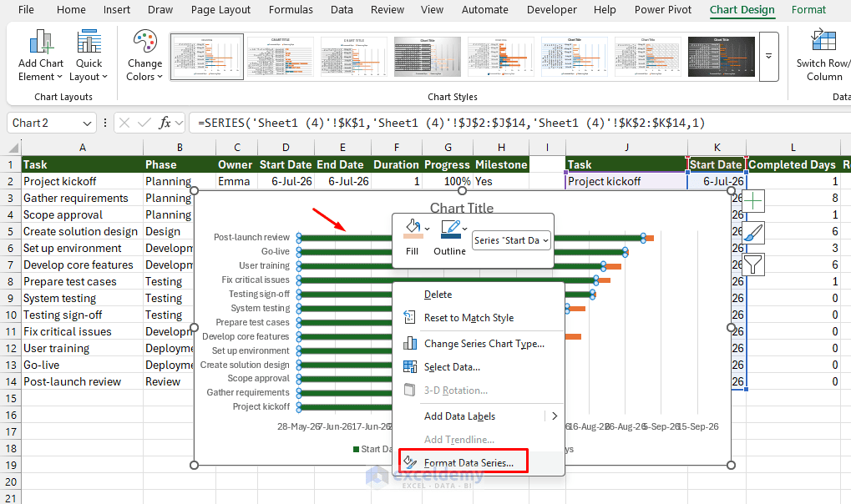Click cell containing Project kickoff in column A
Image resolution: width=851 pixels, height=504 pixels.
(x=82, y=181)
